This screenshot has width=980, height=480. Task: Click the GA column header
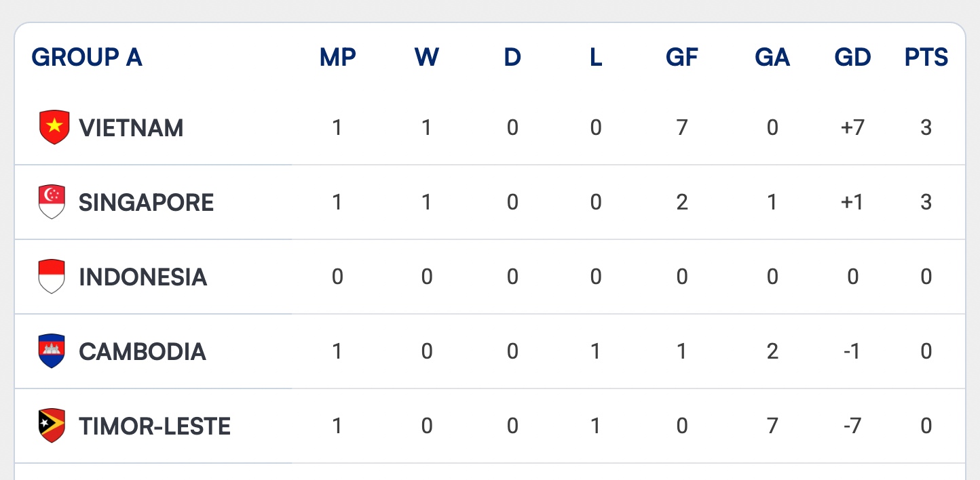[772, 58]
